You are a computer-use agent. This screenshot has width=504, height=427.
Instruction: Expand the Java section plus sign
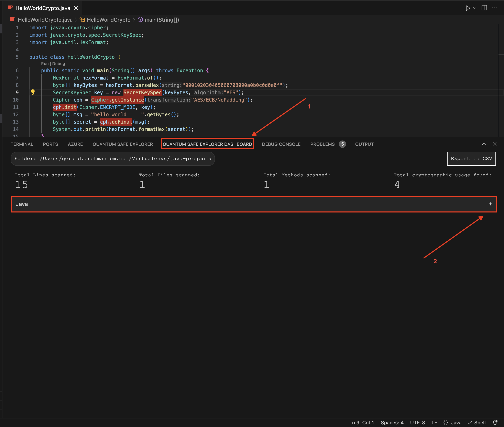[490, 204]
